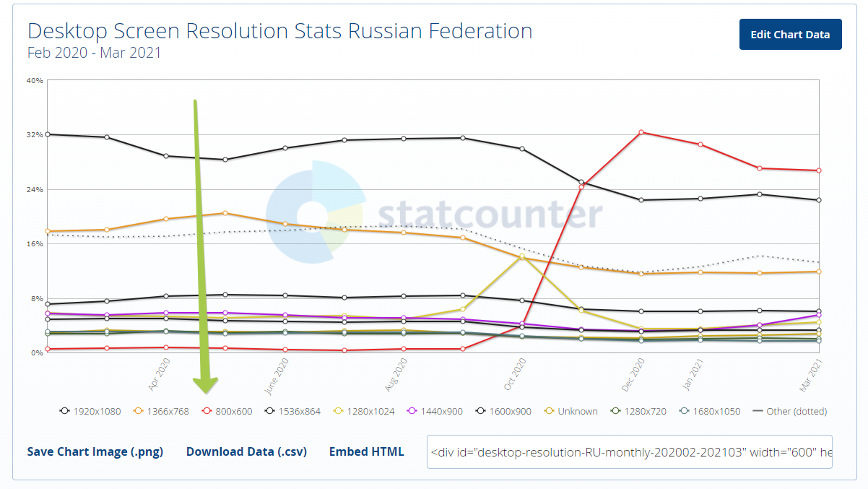Click the 1920x1080 data point at Mar 2021
868x489 pixels.
pos(819,200)
